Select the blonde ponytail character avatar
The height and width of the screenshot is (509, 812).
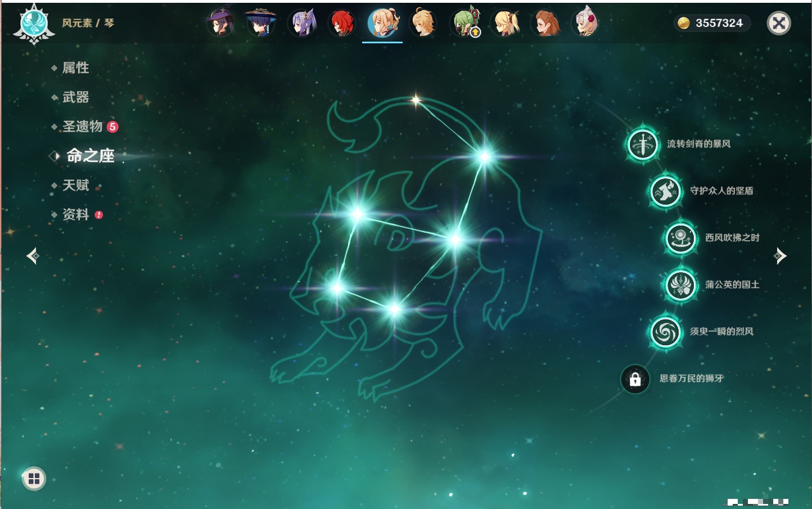coord(506,23)
